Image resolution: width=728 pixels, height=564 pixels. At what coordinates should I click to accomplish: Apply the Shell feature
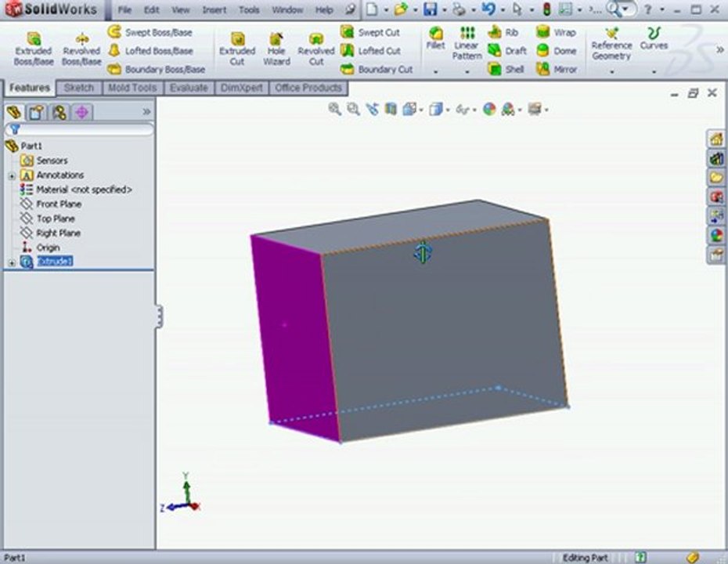[x=506, y=69]
